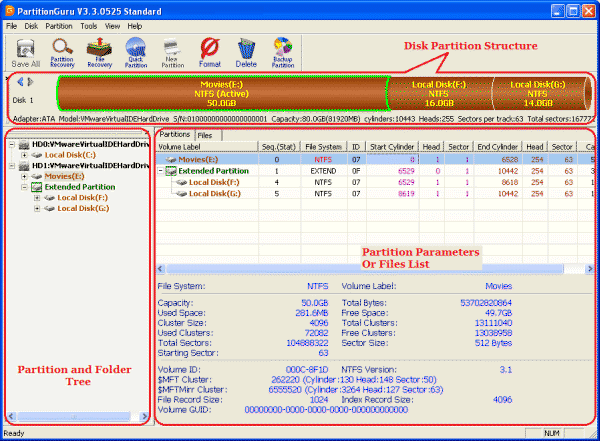This screenshot has height=441, width=600.
Task: Sort by File System column header
Action: (324, 147)
